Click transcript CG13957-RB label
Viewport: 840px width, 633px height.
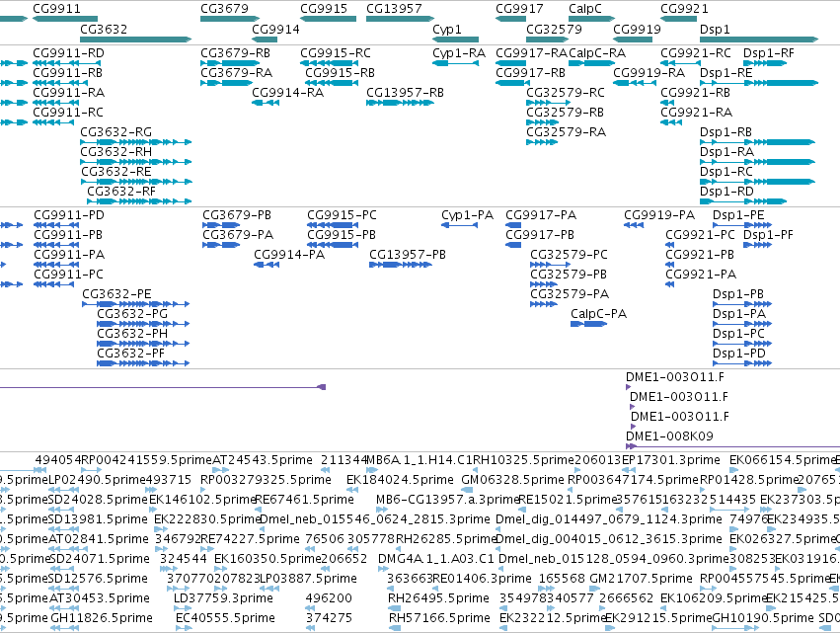[405, 92]
